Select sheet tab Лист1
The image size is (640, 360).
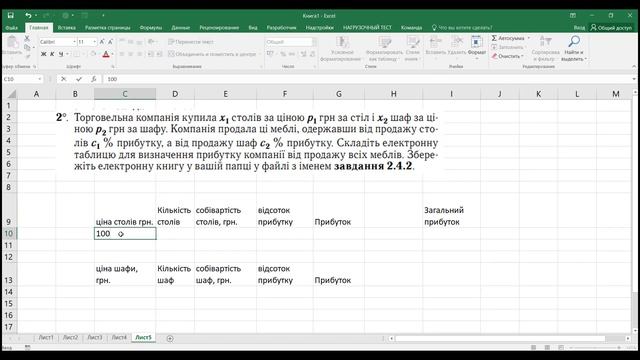pyautogui.click(x=46, y=338)
